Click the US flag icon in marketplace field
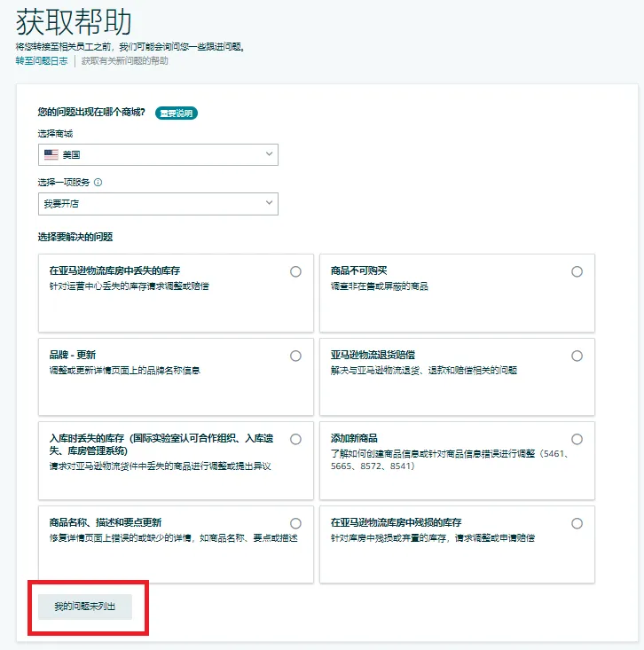The width and height of the screenshot is (644, 650). tap(51, 154)
